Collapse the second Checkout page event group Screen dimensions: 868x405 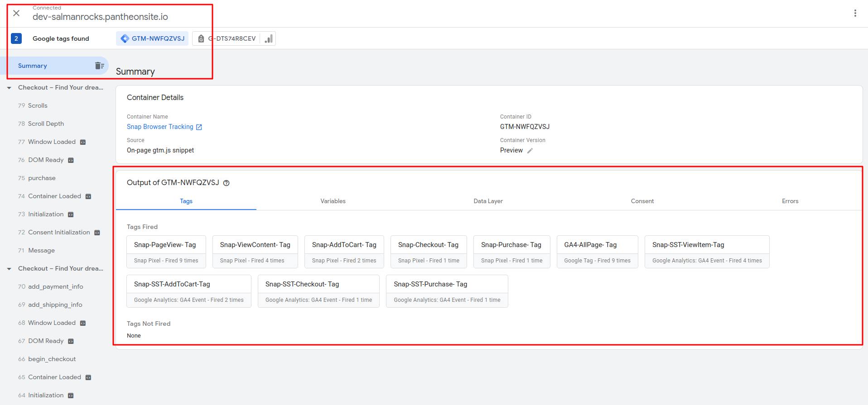click(9, 269)
